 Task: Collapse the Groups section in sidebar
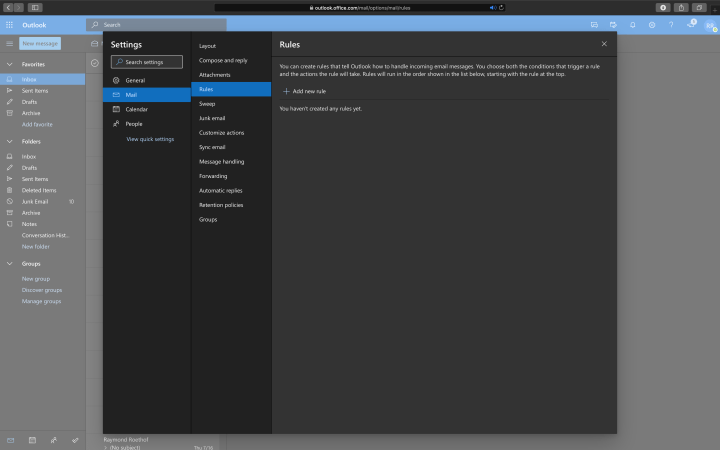click(x=9, y=263)
